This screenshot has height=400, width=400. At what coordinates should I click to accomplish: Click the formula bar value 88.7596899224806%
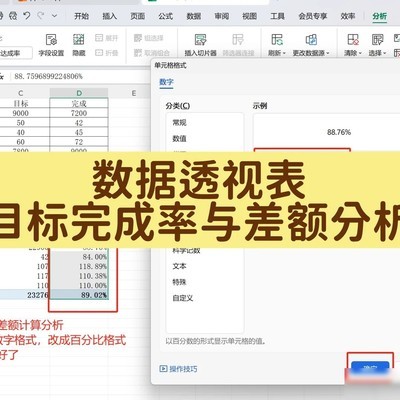click(x=48, y=76)
